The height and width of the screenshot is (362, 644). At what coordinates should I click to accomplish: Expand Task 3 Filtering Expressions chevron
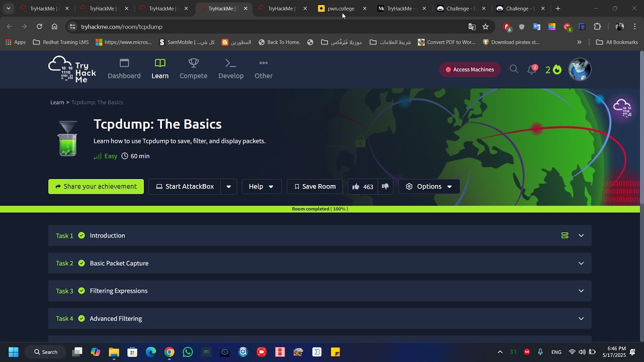(581, 291)
